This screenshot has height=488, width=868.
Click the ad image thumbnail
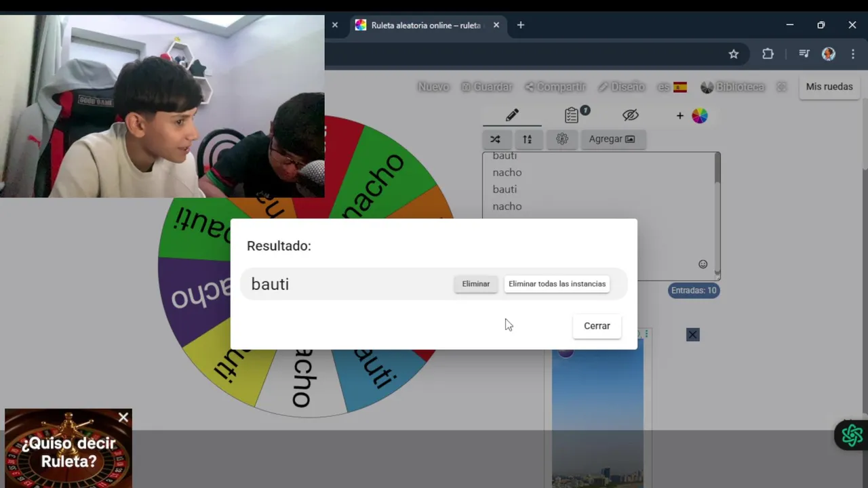point(597,413)
